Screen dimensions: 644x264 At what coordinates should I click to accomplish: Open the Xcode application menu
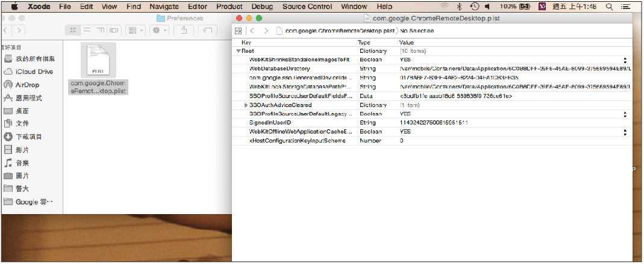coord(39,7)
